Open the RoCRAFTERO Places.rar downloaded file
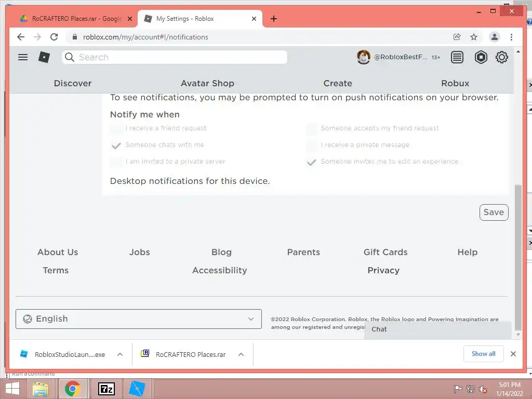 183,354
